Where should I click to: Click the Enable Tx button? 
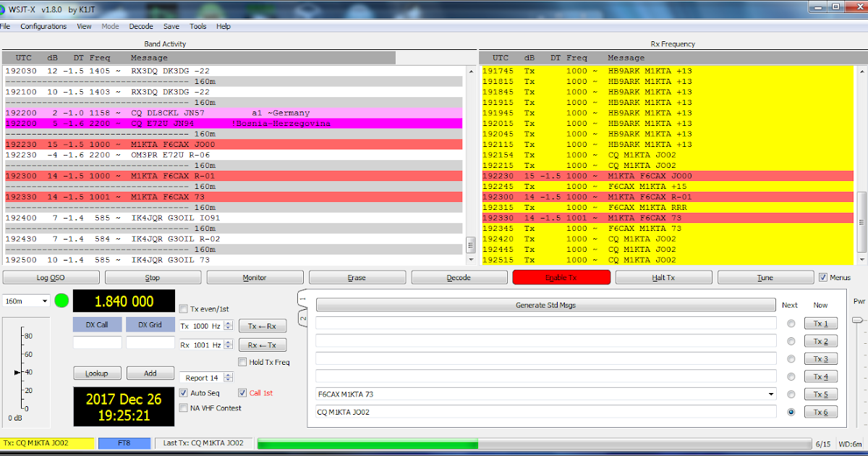pos(561,276)
